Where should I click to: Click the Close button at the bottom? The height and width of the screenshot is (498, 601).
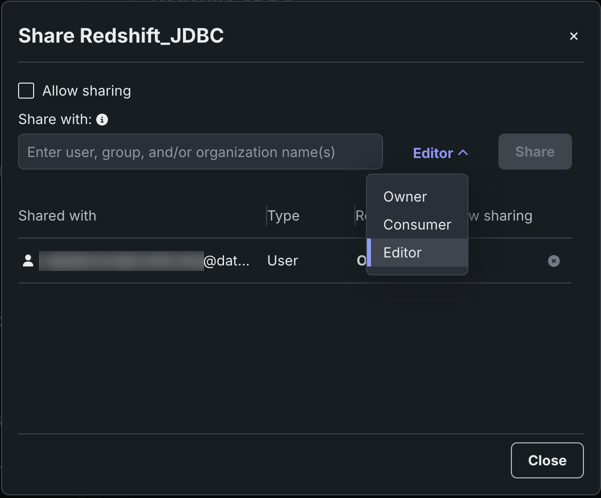point(547,460)
